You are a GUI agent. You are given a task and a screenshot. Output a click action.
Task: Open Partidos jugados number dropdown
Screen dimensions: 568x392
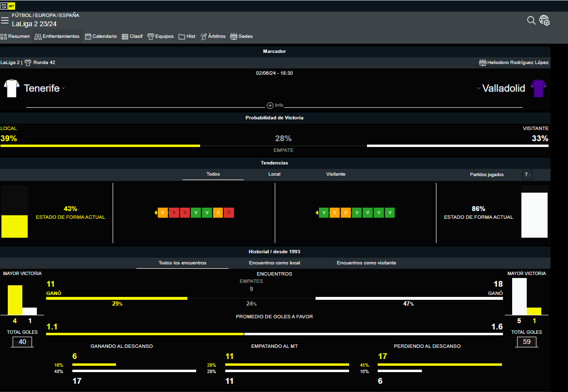tap(527, 175)
